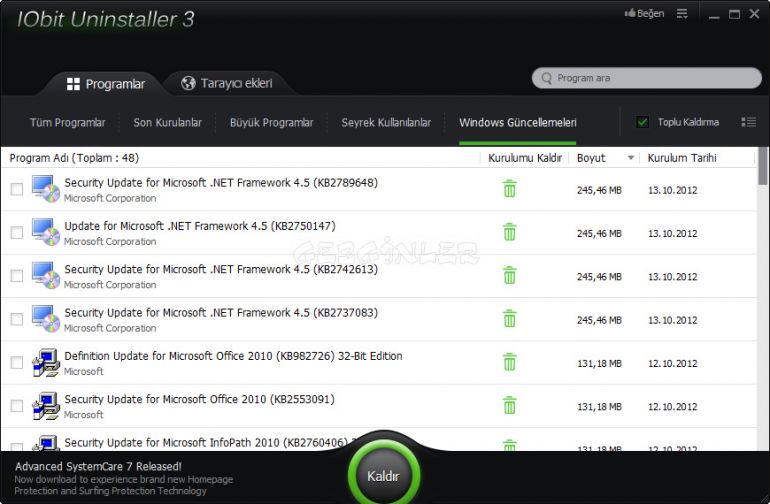Click the green Kaldır button

pyautogui.click(x=384, y=476)
